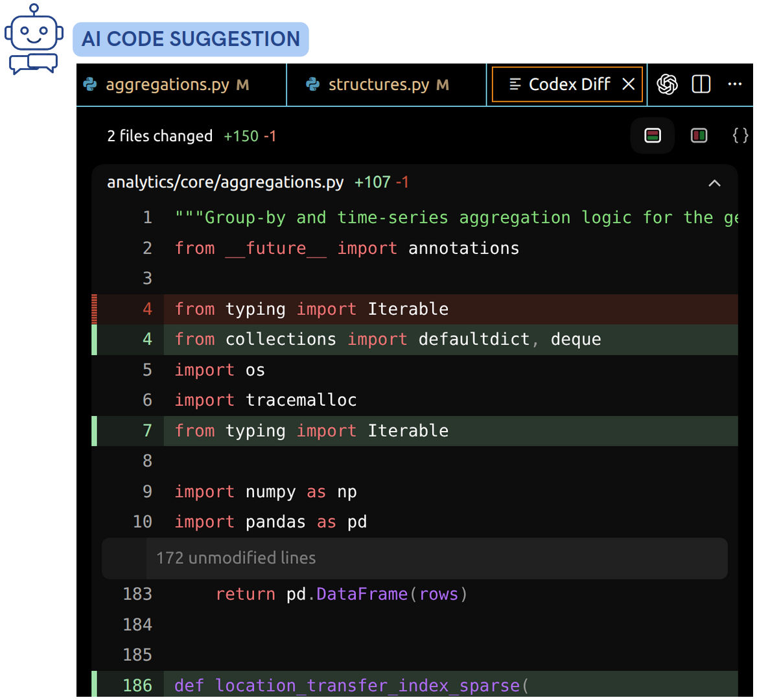Collapse the aggregations.py diff with the chevron

click(714, 183)
